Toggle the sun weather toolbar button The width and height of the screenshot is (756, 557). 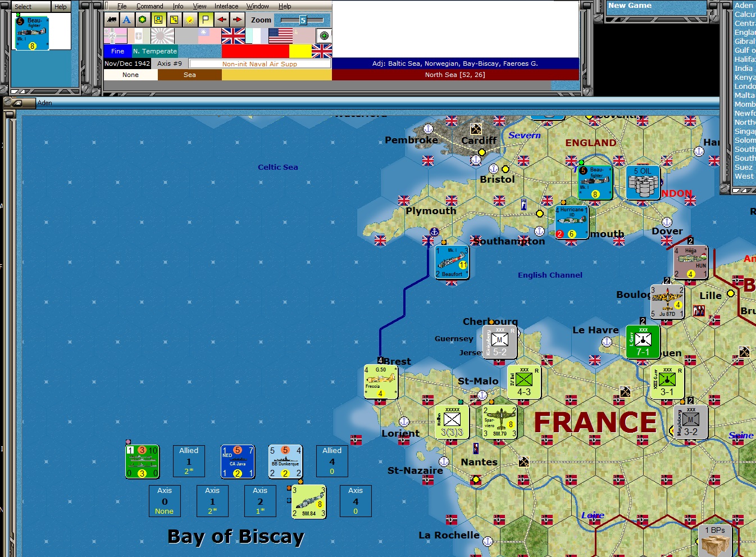(190, 20)
